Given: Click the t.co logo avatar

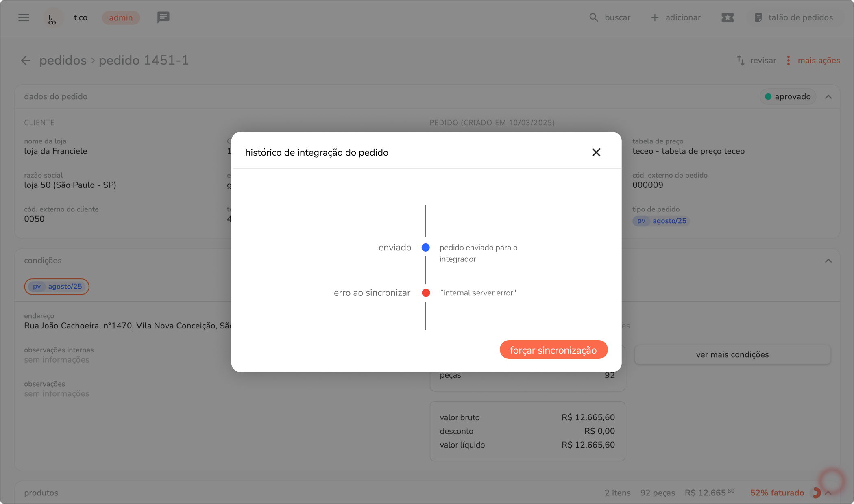Looking at the screenshot, I should click(x=52, y=18).
